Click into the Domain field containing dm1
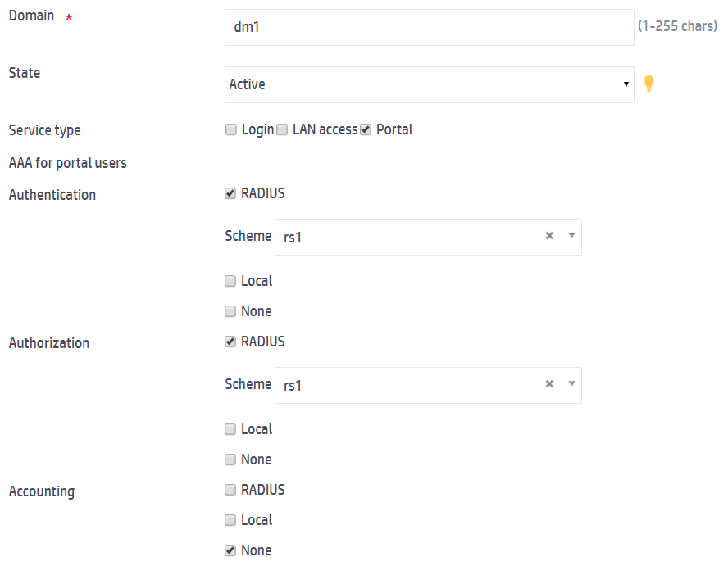The image size is (728, 566). tap(429, 27)
